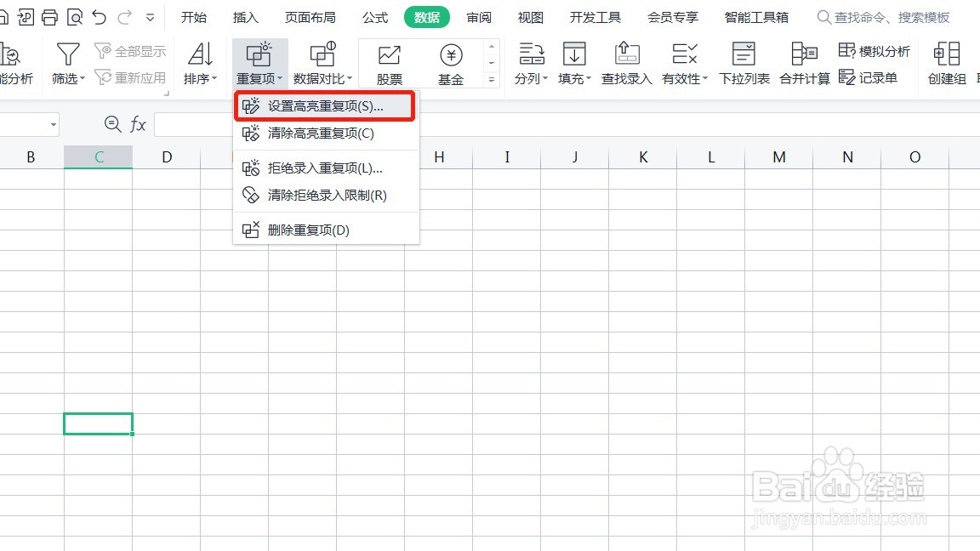Undo the last action
Viewport: 980px width, 551px height.
click(x=100, y=18)
